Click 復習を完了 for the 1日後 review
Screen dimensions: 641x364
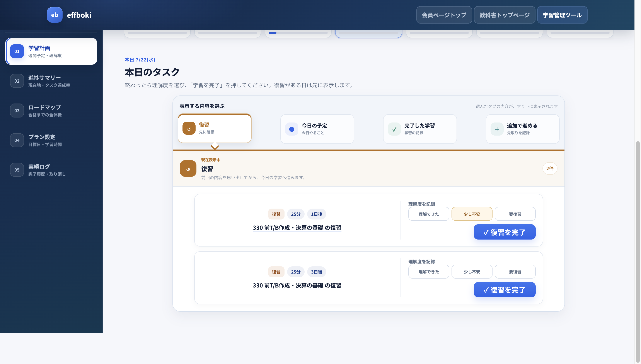point(505,232)
